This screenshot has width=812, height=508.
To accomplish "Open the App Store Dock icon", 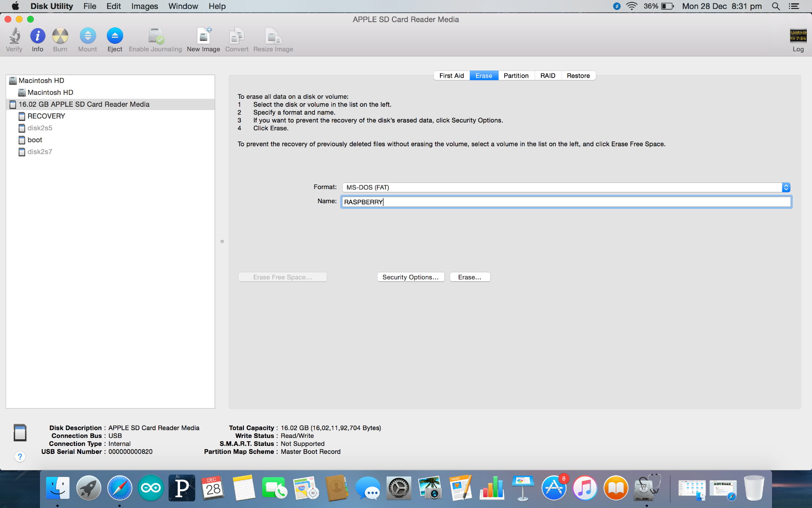I will [554, 488].
